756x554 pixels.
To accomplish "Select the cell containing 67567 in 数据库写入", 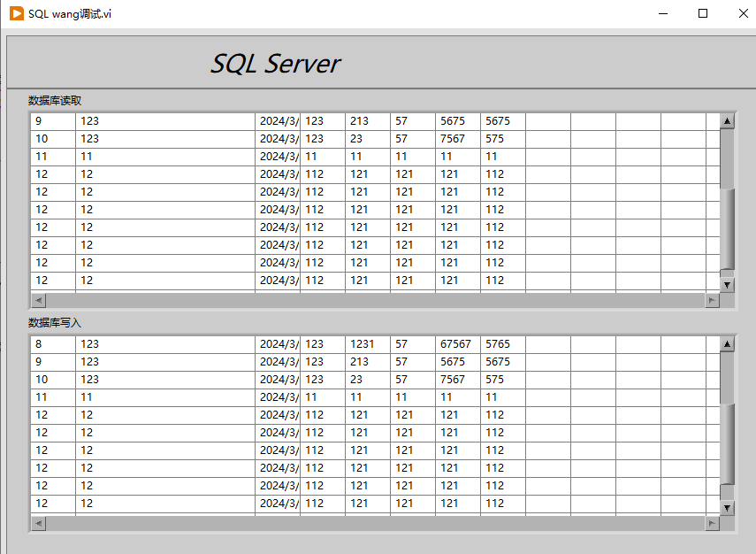I will 456,343.
